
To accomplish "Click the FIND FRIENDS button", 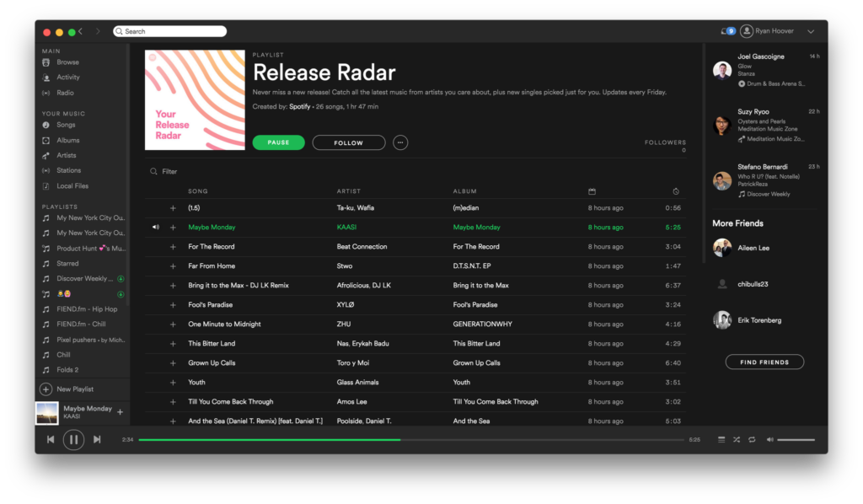I will tap(764, 361).
